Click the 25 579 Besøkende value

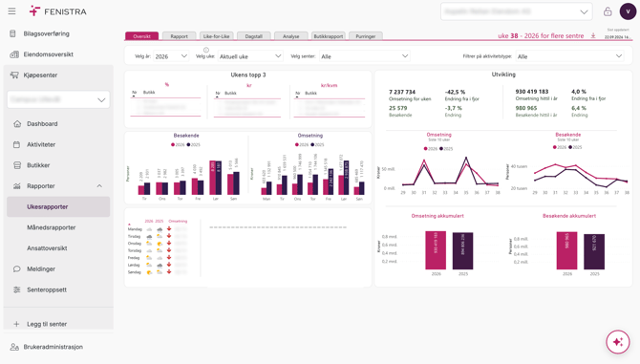click(398, 108)
